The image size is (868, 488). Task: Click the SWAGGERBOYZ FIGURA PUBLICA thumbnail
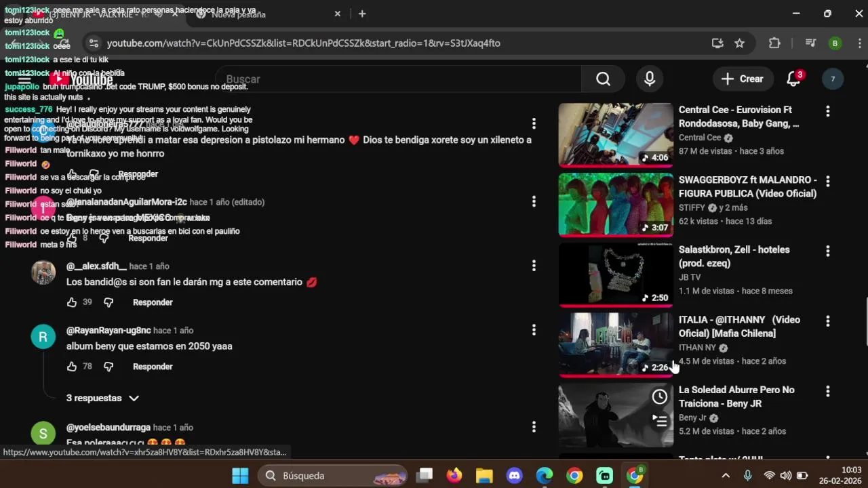point(616,205)
